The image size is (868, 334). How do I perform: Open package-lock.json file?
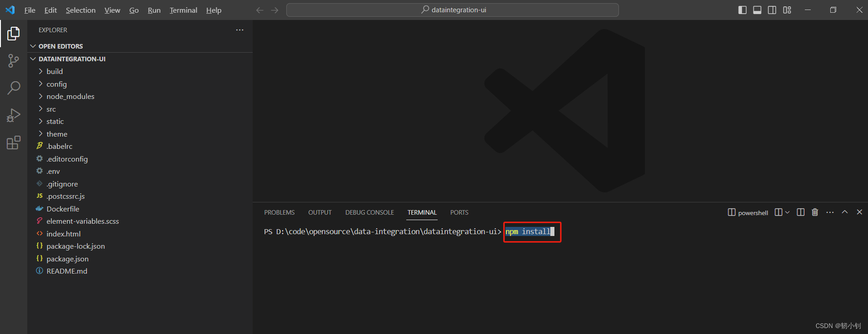141,246
